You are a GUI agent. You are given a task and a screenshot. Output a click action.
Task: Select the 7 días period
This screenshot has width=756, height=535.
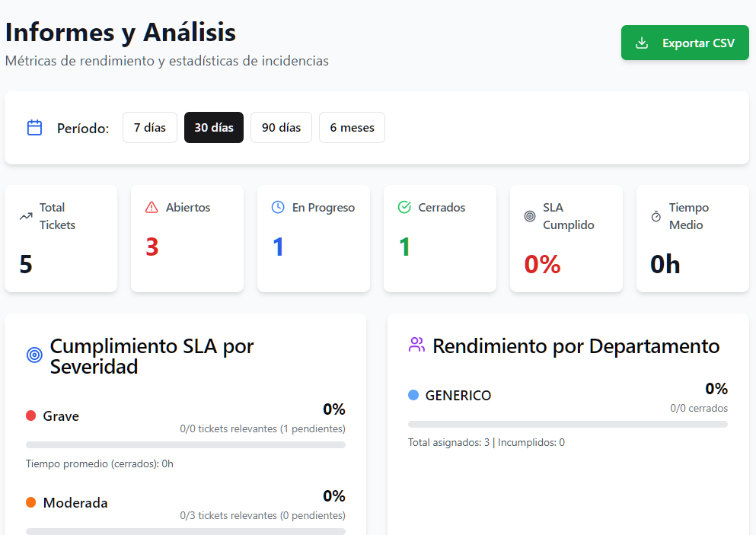[150, 128]
